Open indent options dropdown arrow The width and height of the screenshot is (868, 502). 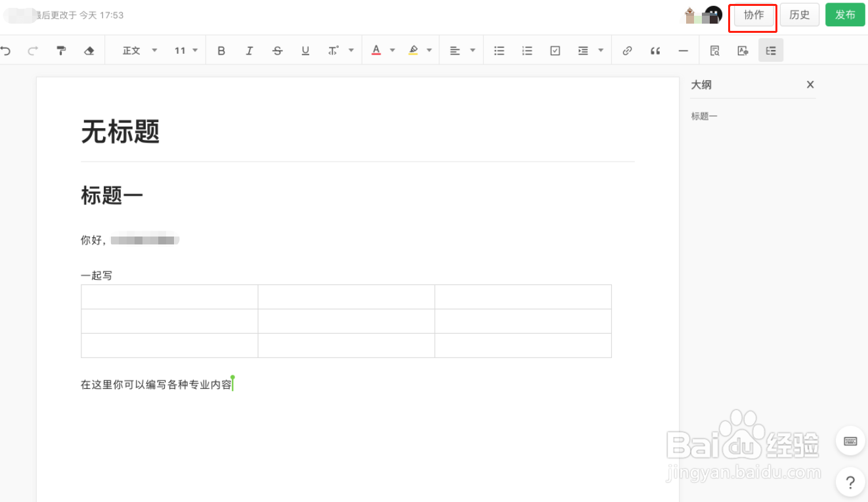(601, 51)
